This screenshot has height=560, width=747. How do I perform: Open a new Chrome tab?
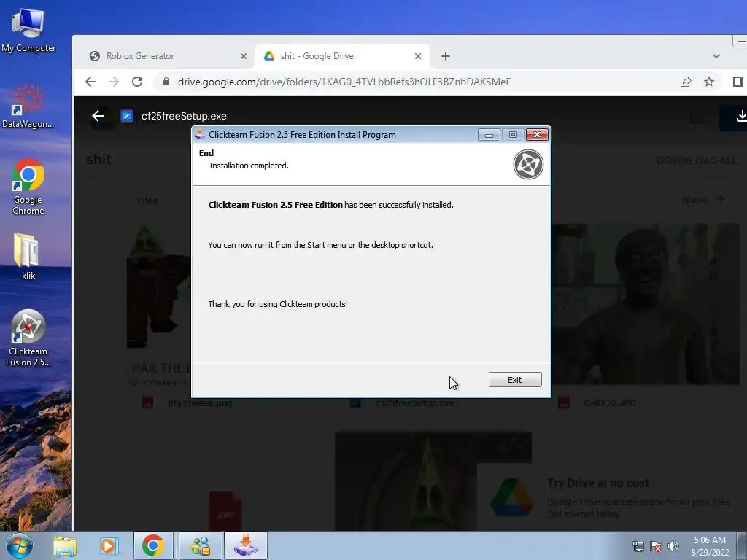coord(446,56)
